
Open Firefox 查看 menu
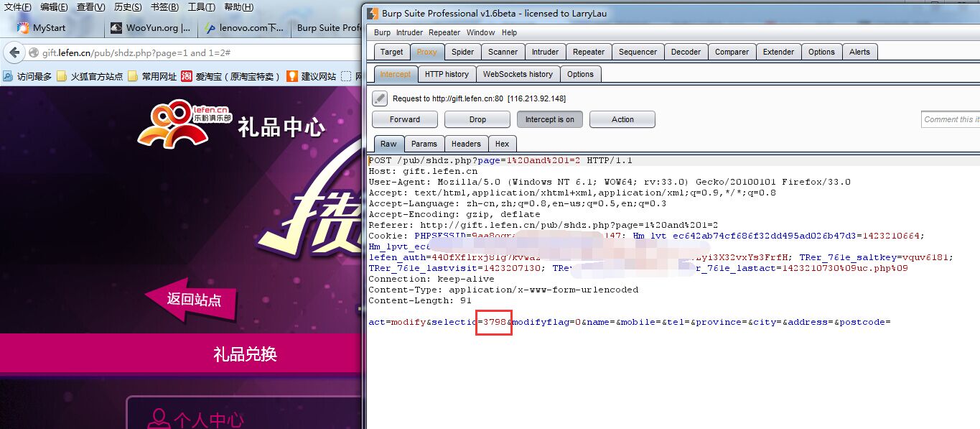coord(90,7)
